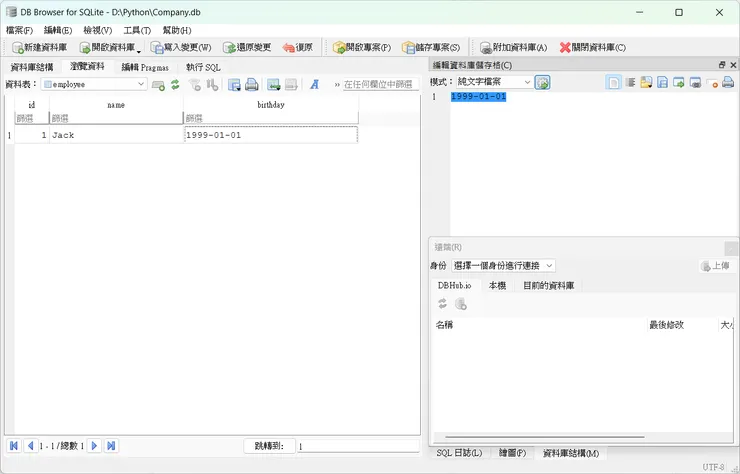The width and height of the screenshot is (740, 474).
Task: Open the 檢視(V) menu
Action: [98, 30]
